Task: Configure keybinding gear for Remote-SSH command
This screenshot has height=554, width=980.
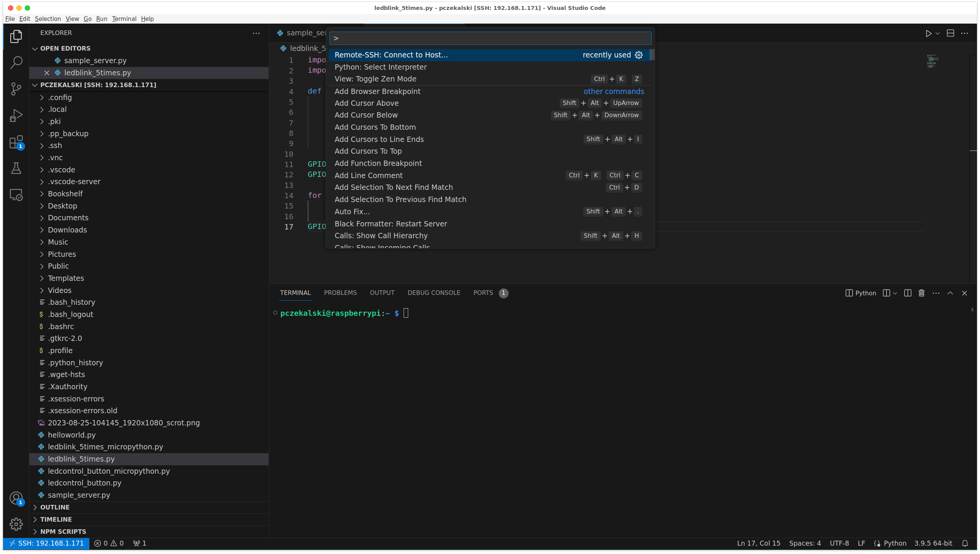Action: pos(639,55)
